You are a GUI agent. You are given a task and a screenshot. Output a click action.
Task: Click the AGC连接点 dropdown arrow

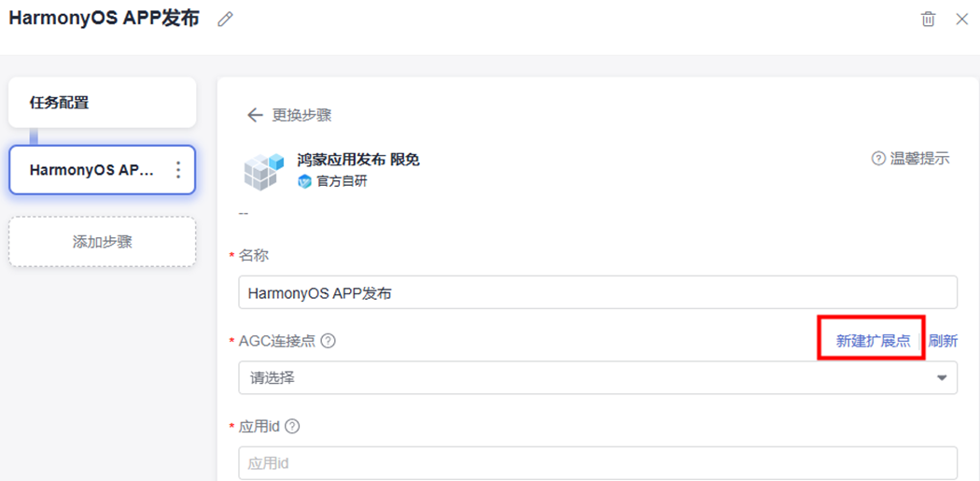click(941, 378)
